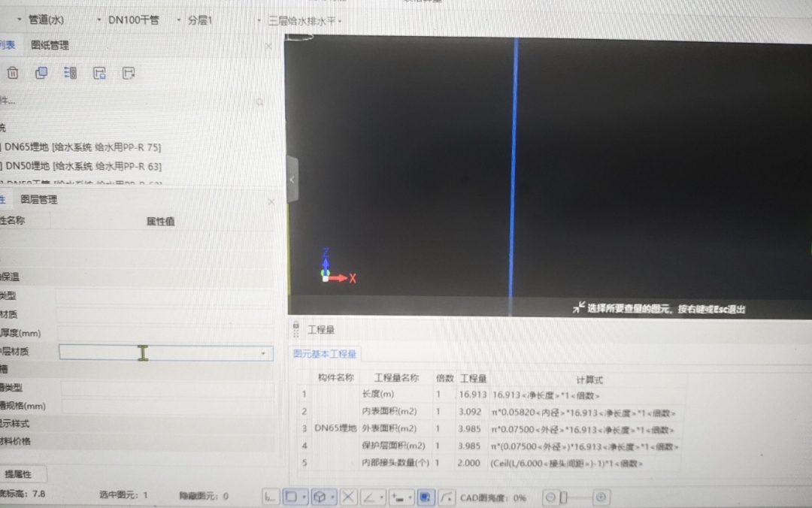This screenshot has width=812, height=508.
Task: Click the 2.000 quantity value cell
Action: 469,463
